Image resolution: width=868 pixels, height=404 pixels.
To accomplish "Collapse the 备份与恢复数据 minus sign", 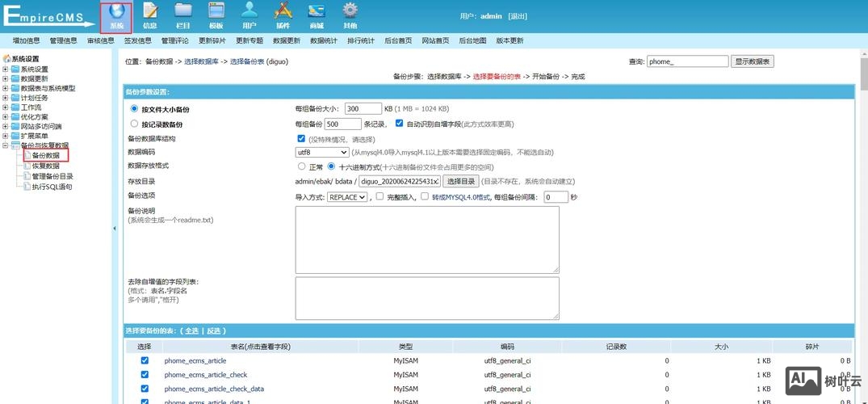I will (x=6, y=145).
